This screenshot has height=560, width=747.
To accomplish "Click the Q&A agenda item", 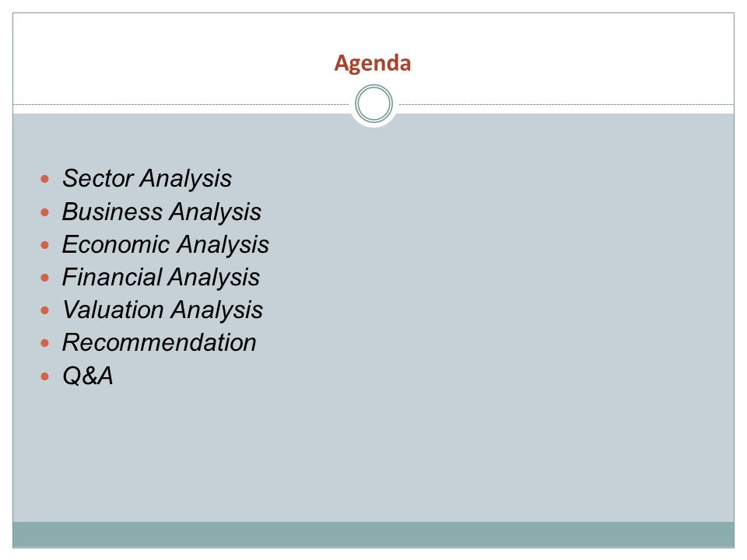I will click(x=88, y=376).
